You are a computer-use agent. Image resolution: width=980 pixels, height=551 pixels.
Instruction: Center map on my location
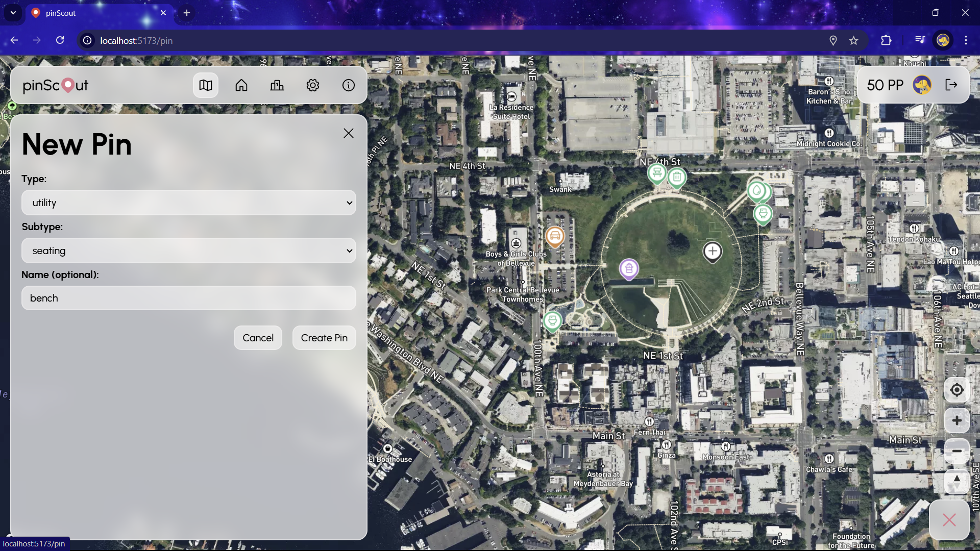pos(957,390)
